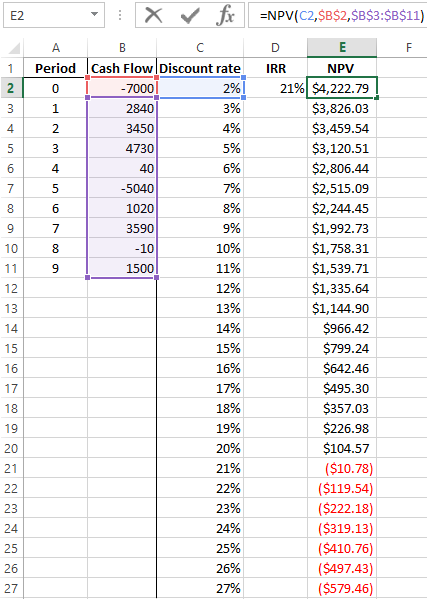Screen dimensions: 427x599
Task: Open the Insert Function fx dialog
Action: pyautogui.click(x=225, y=15)
